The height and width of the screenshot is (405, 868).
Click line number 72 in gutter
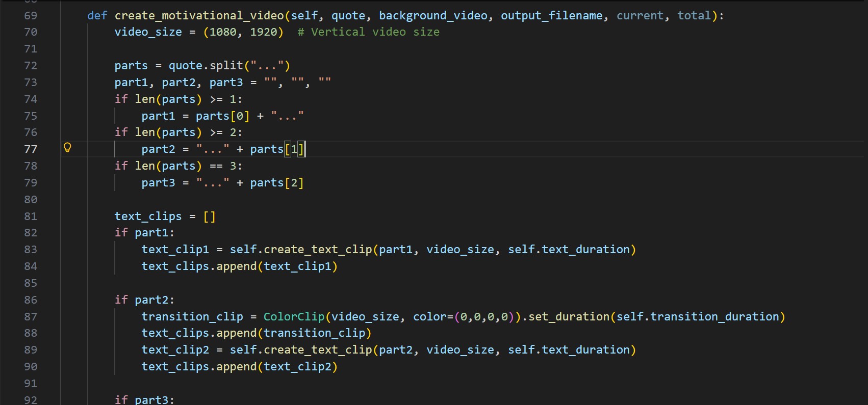coord(31,66)
